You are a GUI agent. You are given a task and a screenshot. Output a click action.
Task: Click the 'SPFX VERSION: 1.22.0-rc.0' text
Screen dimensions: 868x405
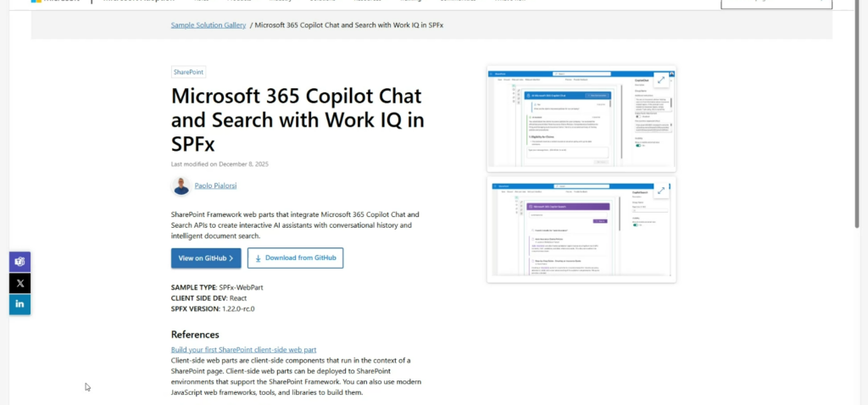click(x=213, y=308)
